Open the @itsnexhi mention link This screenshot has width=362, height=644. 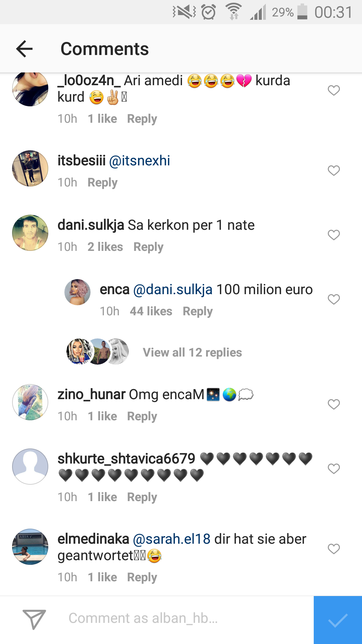coord(140,161)
